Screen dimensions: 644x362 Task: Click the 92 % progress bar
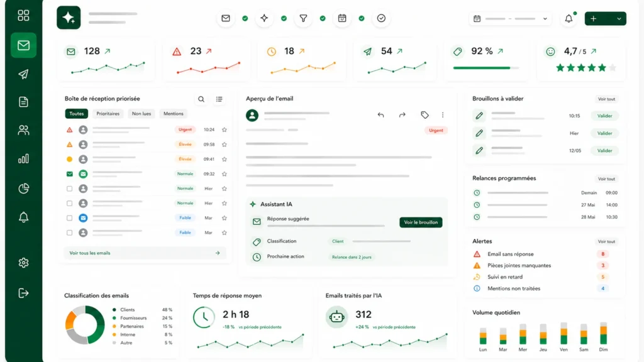pos(486,68)
